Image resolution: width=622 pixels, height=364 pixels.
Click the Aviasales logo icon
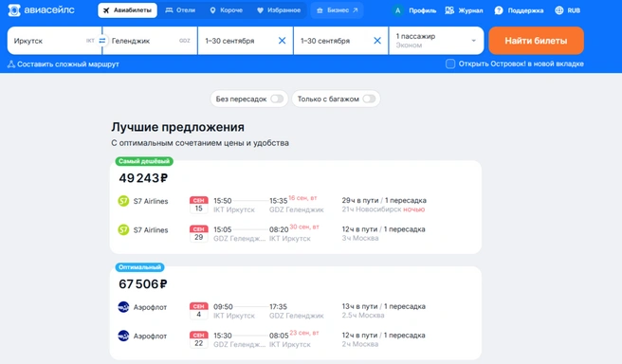(14, 9)
